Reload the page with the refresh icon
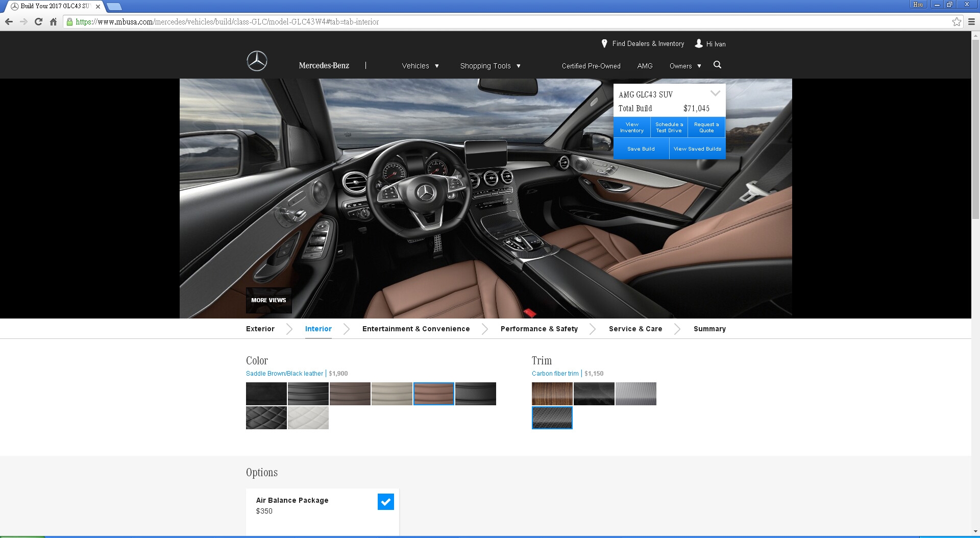Viewport: 980px width, 538px height. (x=38, y=21)
